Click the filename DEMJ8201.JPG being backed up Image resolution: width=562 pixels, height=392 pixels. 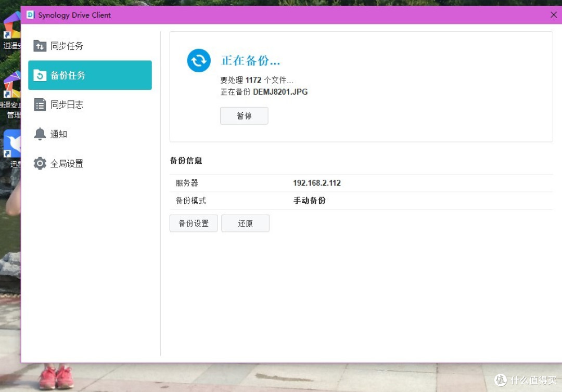point(280,92)
